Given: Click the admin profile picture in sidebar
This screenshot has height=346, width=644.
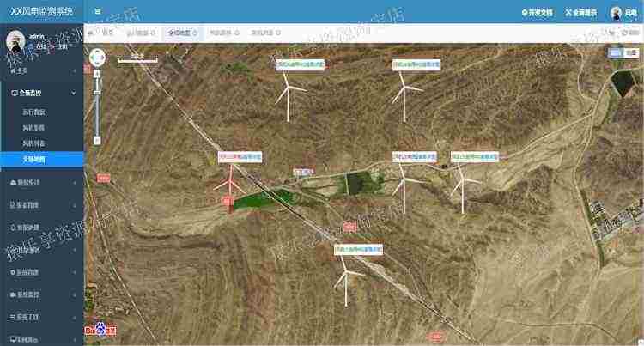Looking at the screenshot, I should [x=15, y=41].
